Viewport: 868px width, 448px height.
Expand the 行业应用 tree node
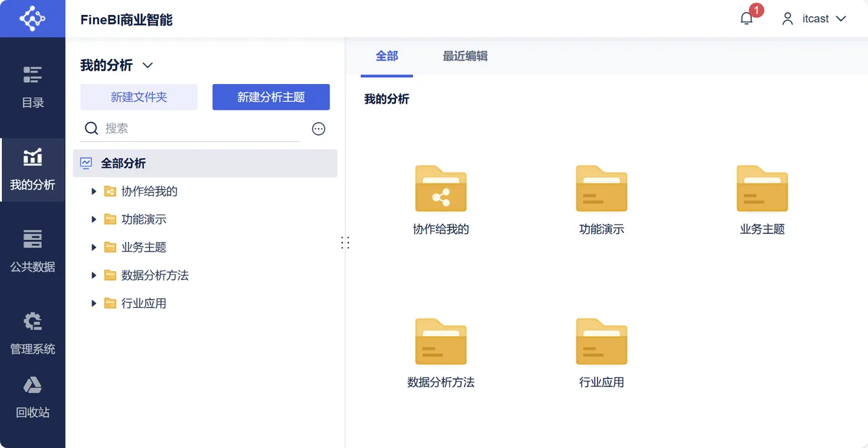point(94,303)
